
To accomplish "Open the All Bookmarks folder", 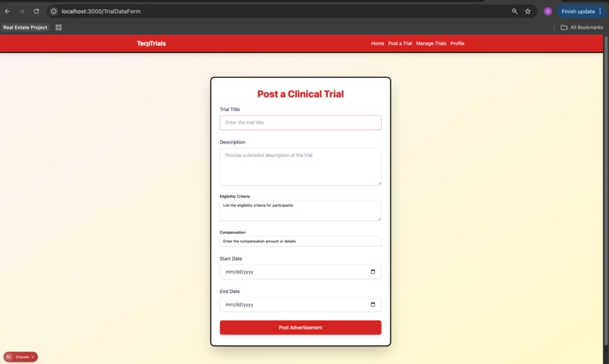I will pos(582,27).
